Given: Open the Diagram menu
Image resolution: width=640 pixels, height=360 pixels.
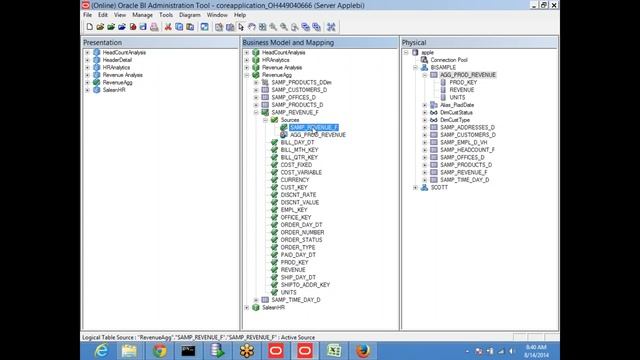Looking at the screenshot, I should coord(190,15).
